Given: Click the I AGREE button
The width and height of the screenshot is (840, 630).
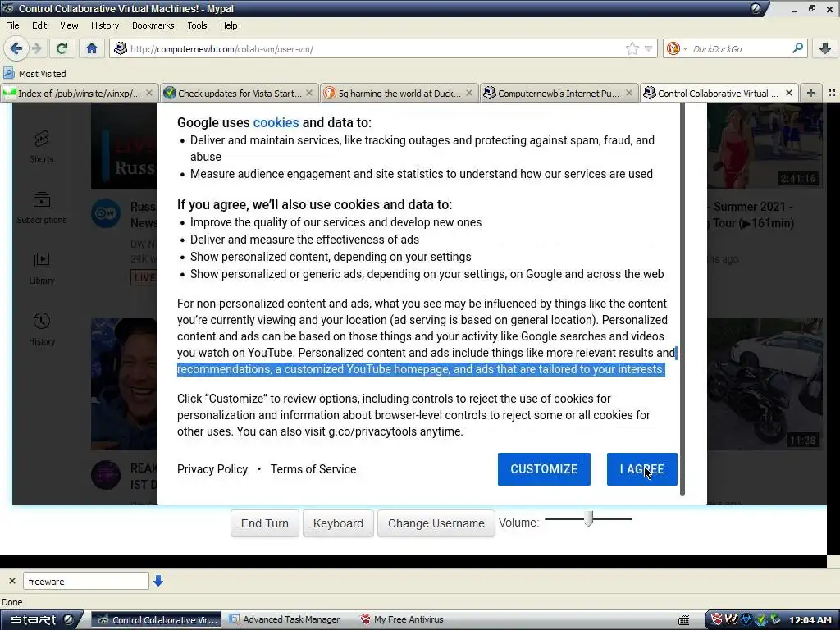Looking at the screenshot, I should tap(641, 469).
